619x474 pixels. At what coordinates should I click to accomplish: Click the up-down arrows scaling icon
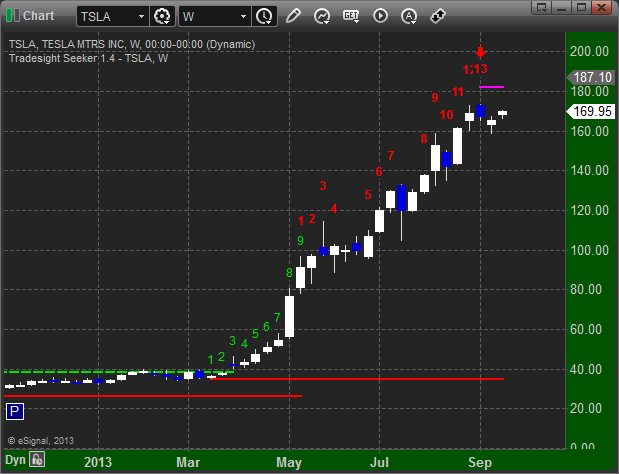(x=437, y=16)
